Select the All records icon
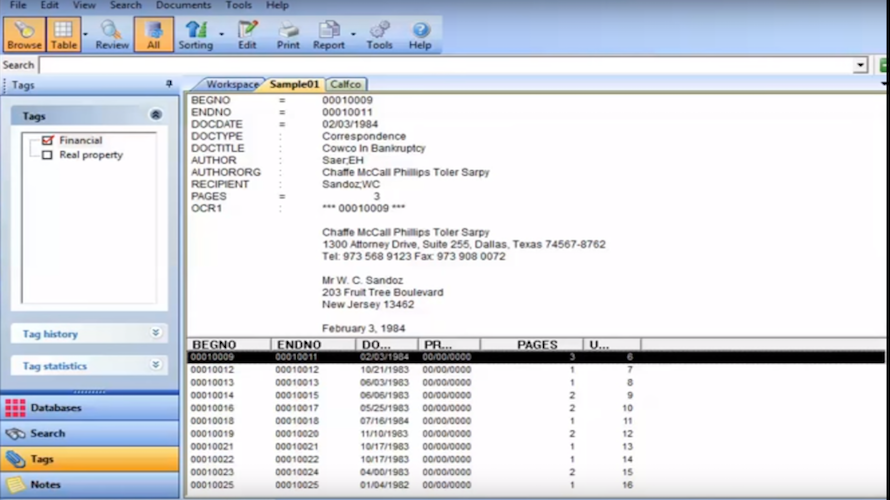This screenshot has width=890, height=500. (153, 34)
